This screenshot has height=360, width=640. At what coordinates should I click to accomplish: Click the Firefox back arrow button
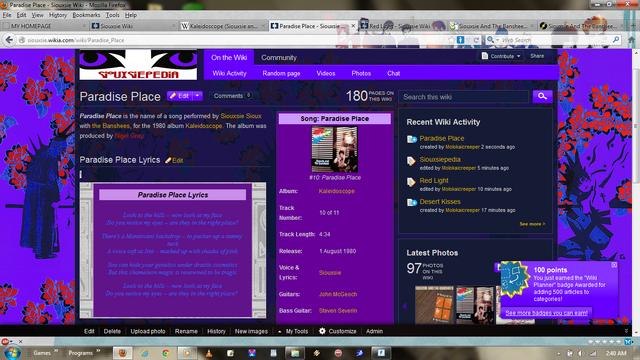point(9,40)
